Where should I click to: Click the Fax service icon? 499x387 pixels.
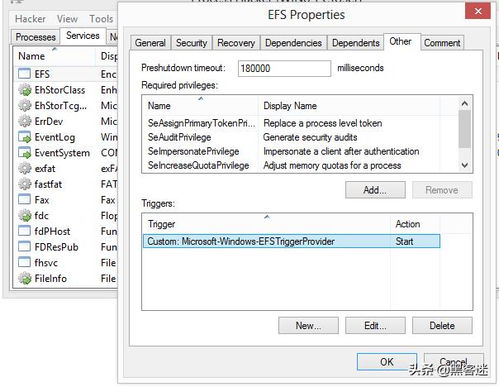[x=24, y=200]
